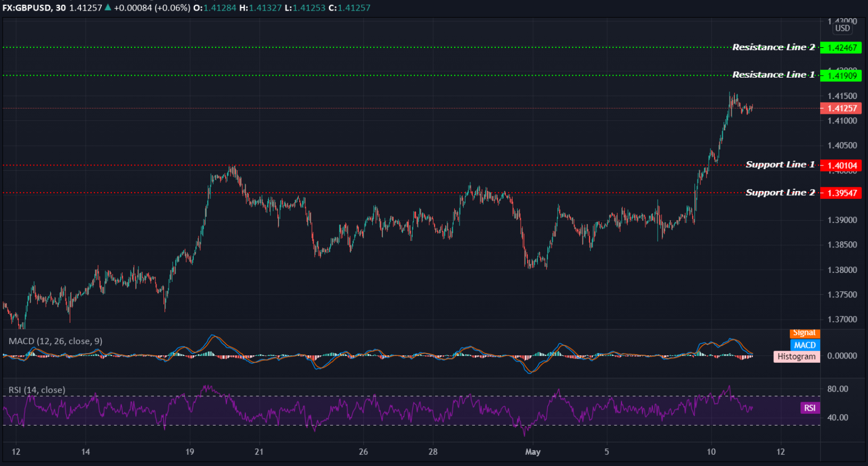Click the MACD 0.00000 axis value
The image size is (868, 466).
pyautogui.click(x=842, y=356)
